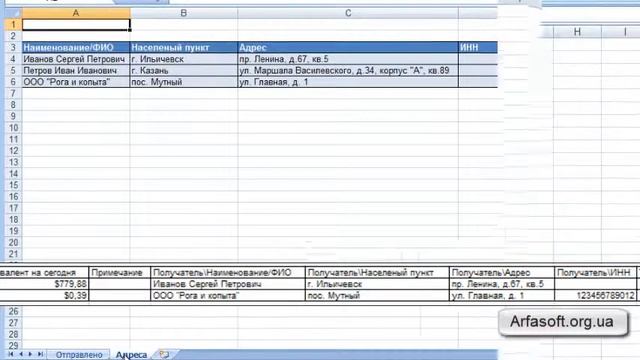The width and height of the screenshot is (640, 360).
Task: Click the active cell A1
Action: click(76, 25)
